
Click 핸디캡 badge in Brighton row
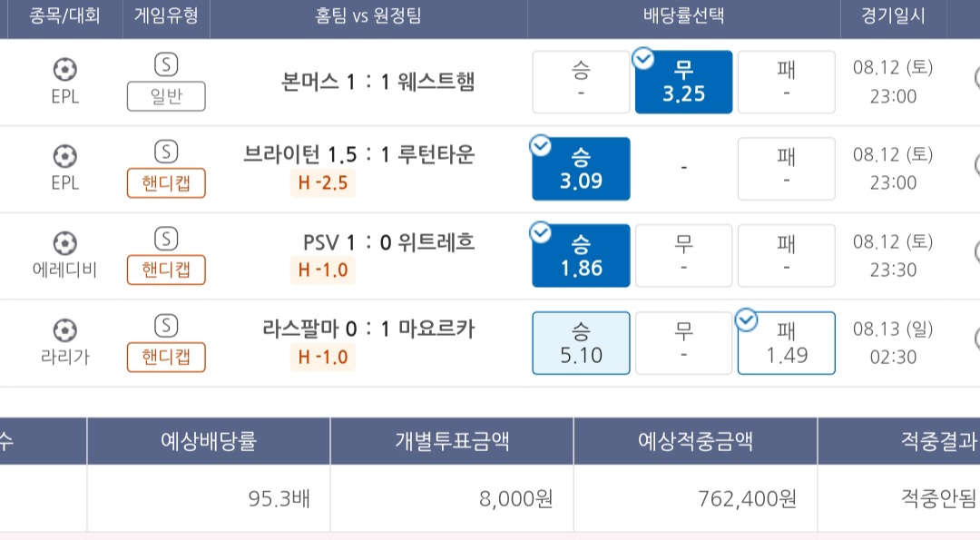(x=166, y=183)
